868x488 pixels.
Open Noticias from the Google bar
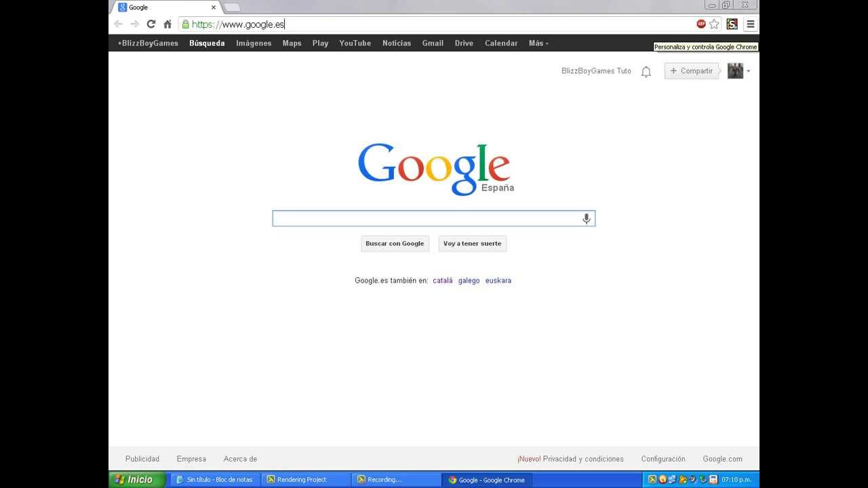coord(397,43)
